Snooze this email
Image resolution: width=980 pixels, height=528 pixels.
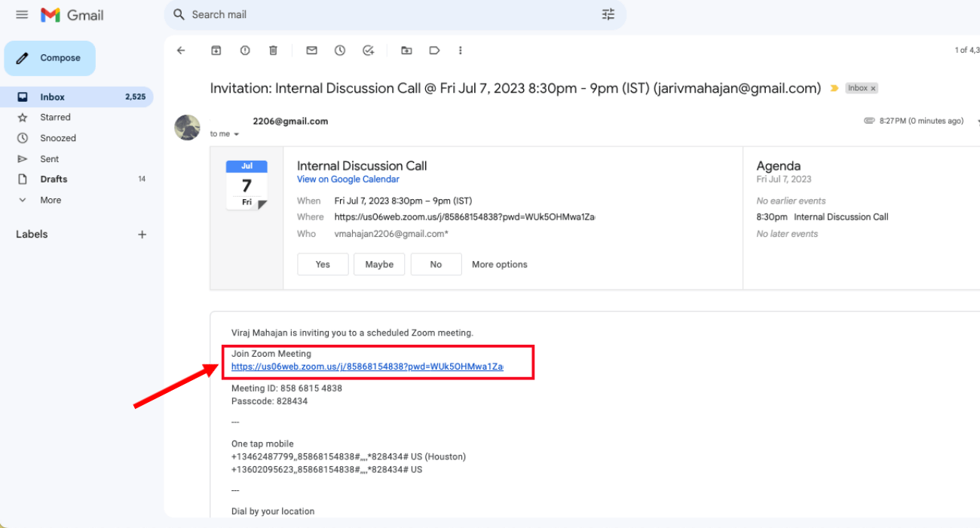click(340, 51)
